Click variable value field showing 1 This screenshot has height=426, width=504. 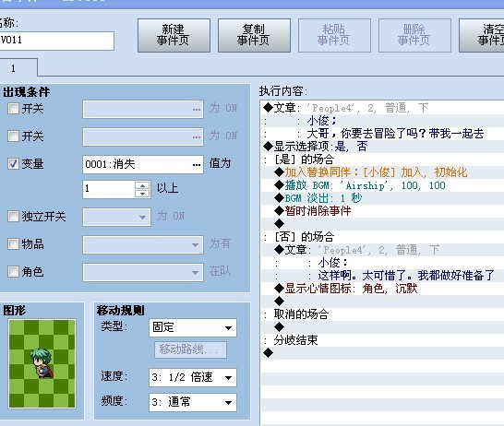[109, 189]
